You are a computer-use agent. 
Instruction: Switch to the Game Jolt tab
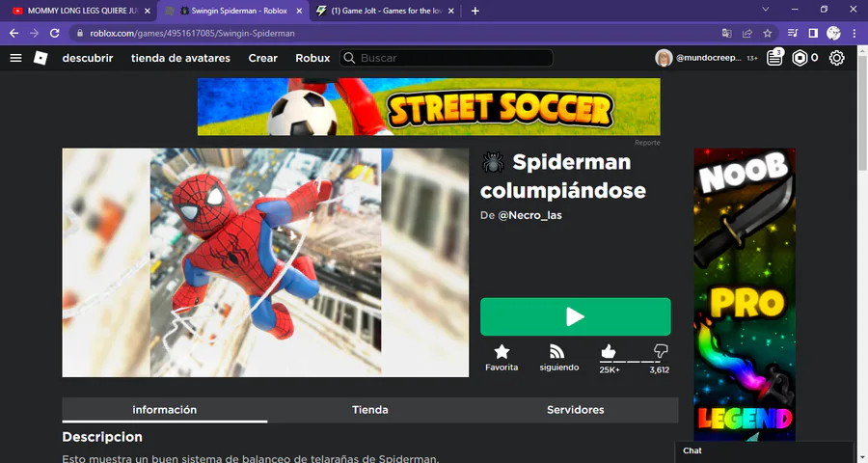click(386, 11)
